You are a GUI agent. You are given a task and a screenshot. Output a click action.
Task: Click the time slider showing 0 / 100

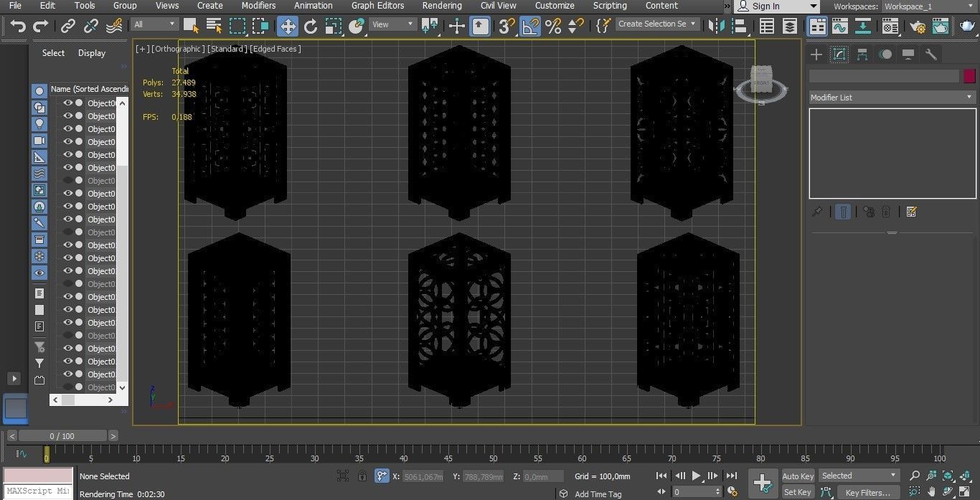pyautogui.click(x=62, y=436)
